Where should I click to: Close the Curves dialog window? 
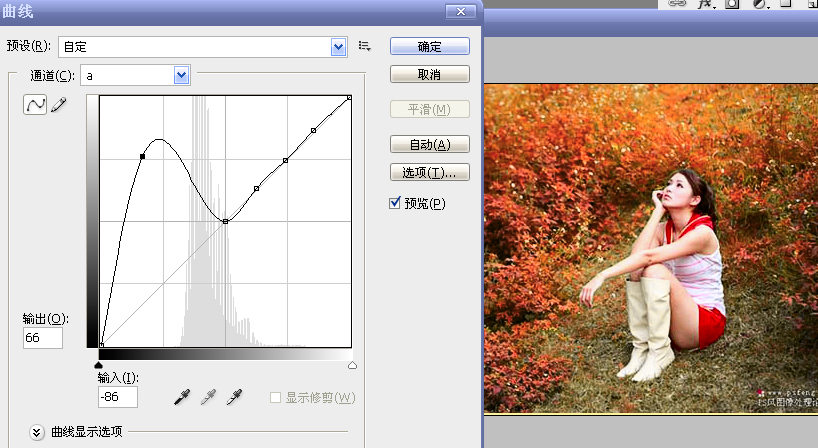click(x=461, y=11)
